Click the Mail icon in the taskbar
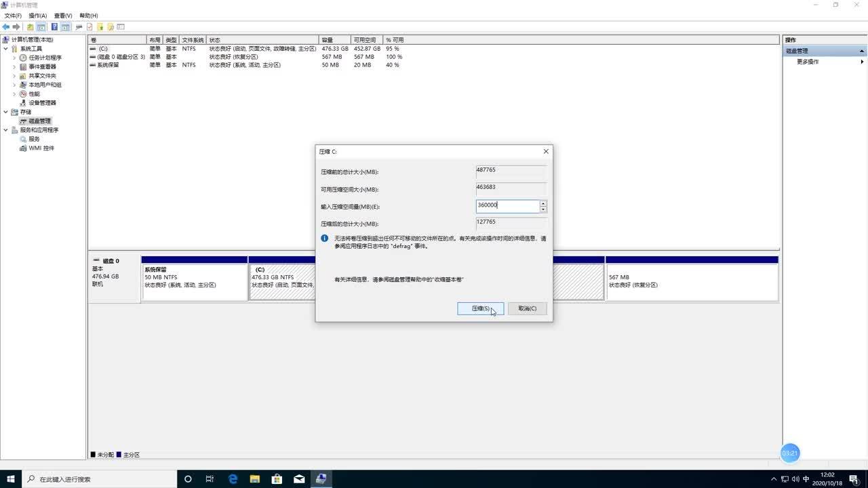 point(299,479)
